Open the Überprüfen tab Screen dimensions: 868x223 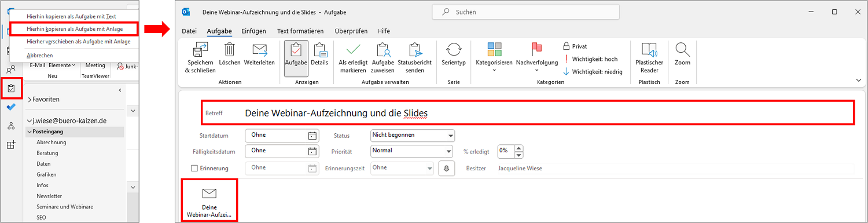pyautogui.click(x=351, y=31)
